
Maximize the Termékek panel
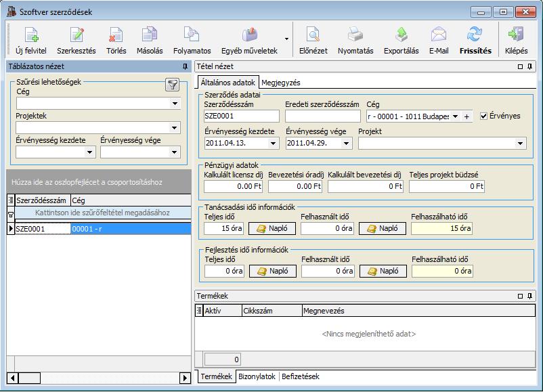(520, 296)
